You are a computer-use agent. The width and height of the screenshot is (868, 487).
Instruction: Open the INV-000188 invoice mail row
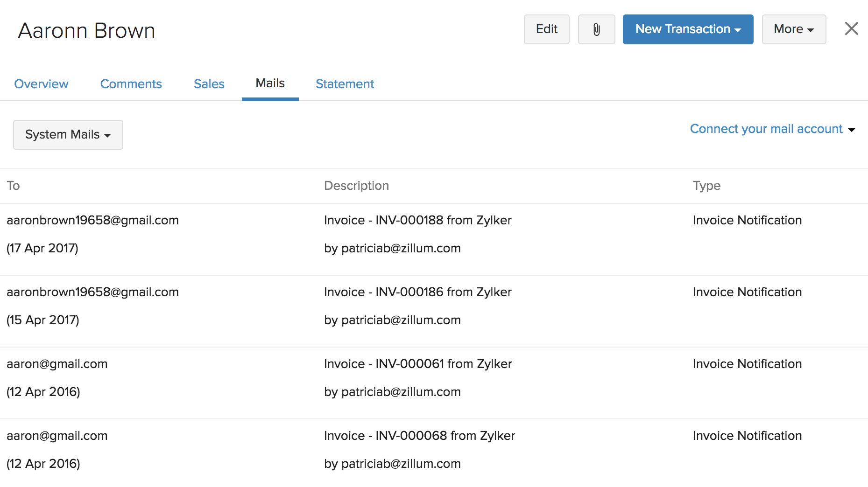pyautogui.click(x=417, y=221)
